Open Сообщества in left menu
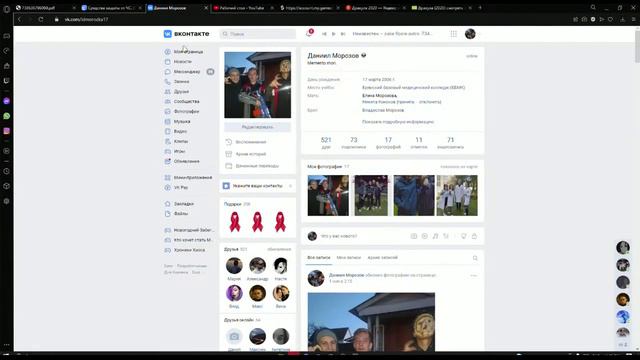 point(187,101)
